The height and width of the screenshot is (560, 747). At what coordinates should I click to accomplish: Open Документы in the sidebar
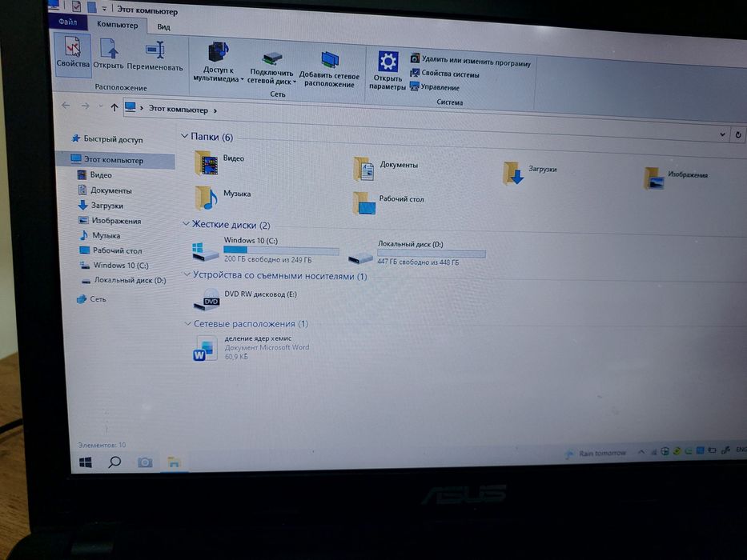105,190
